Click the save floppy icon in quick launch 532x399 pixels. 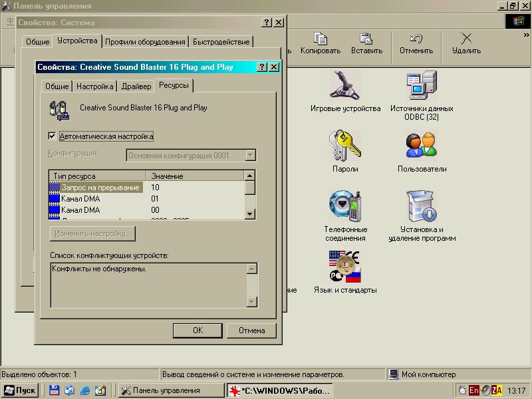[x=55, y=390]
